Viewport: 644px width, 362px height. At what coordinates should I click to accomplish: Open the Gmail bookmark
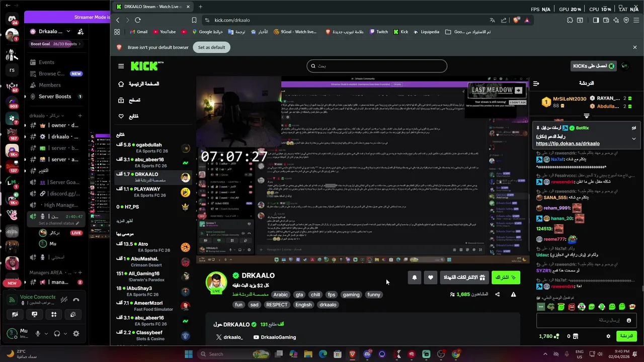(138, 32)
